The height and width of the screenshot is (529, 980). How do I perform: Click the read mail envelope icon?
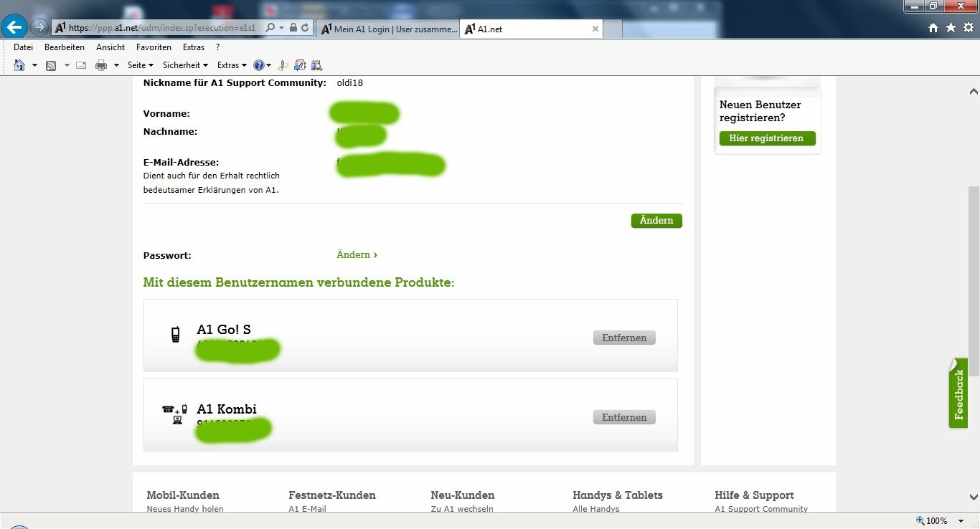pos(81,65)
